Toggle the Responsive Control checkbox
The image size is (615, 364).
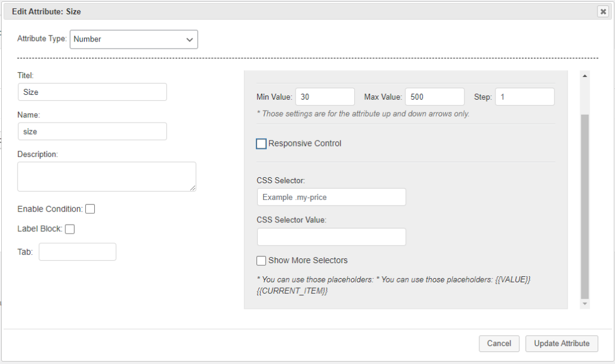(x=261, y=144)
